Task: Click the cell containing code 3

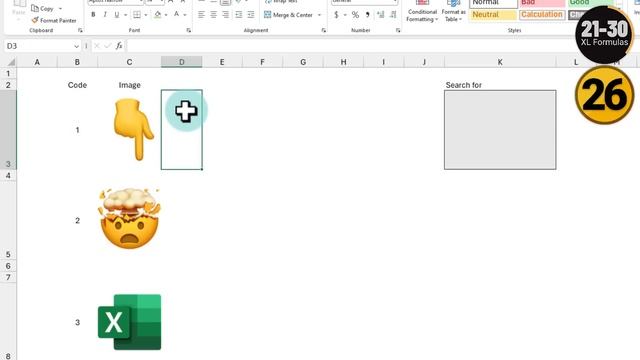Action: [77, 322]
